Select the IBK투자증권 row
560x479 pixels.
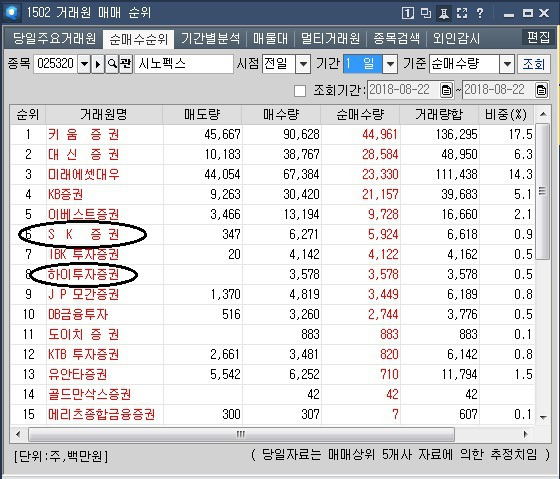(272, 255)
